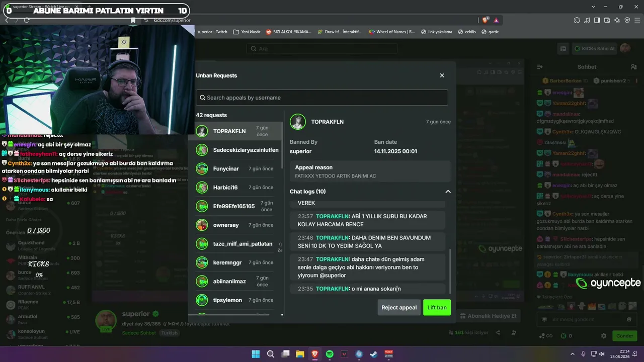
Task: Open gartic bookmark
Action: coord(491,32)
